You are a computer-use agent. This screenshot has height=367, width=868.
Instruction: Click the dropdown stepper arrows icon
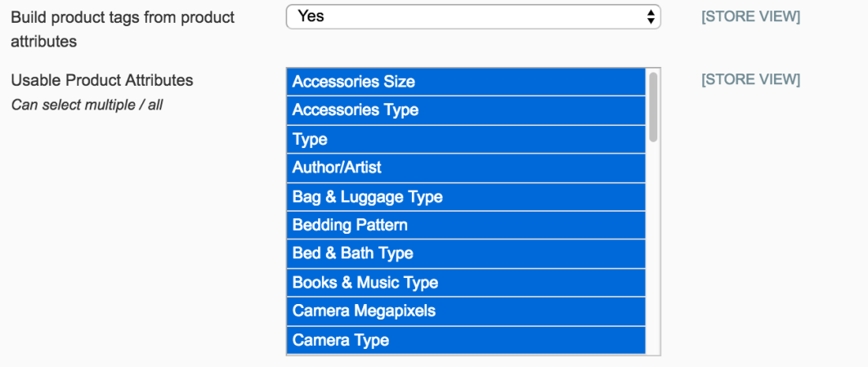click(x=651, y=16)
